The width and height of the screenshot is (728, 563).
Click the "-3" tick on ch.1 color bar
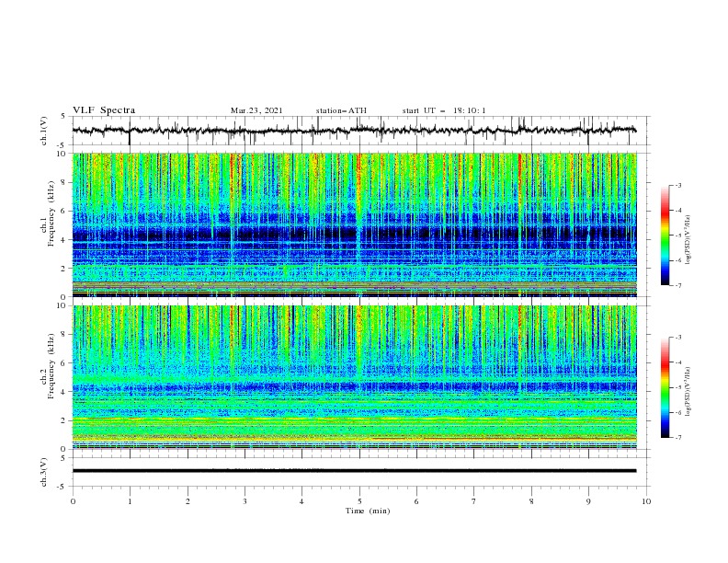coord(678,185)
